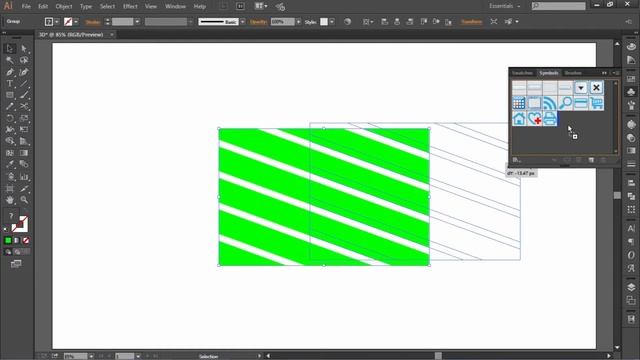The width and height of the screenshot is (640, 360).
Task: Open the stroke color dropdown in Control bar
Action: [76, 22]
